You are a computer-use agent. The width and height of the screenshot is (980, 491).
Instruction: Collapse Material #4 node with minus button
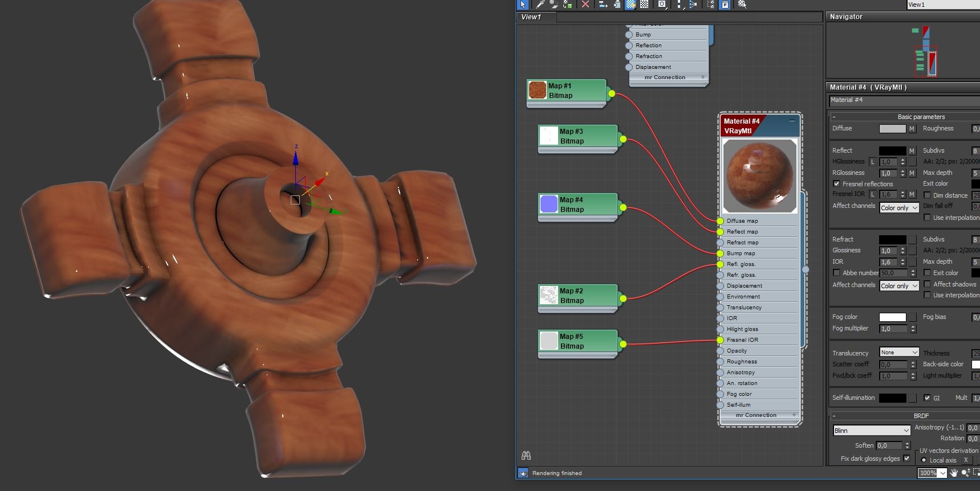(792, 121)
